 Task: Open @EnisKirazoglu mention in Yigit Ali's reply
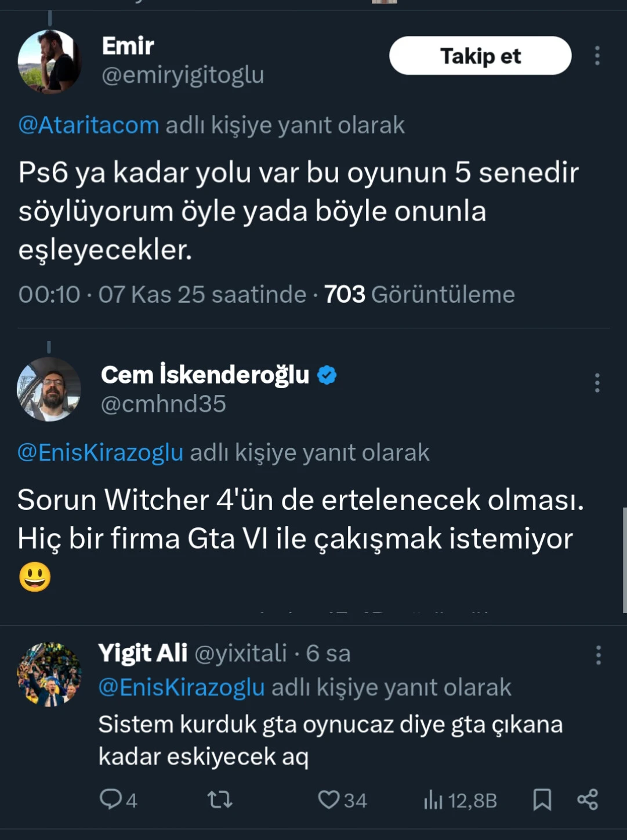pos(182,687)
